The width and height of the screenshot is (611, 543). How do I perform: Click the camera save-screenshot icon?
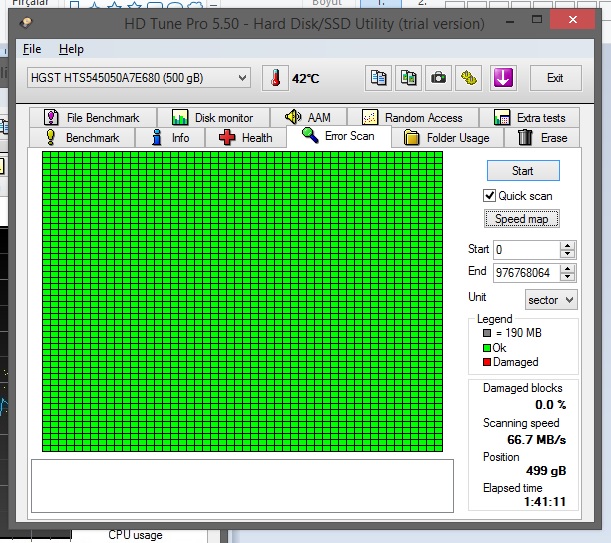pyautogui.click(x=438, y=78)
